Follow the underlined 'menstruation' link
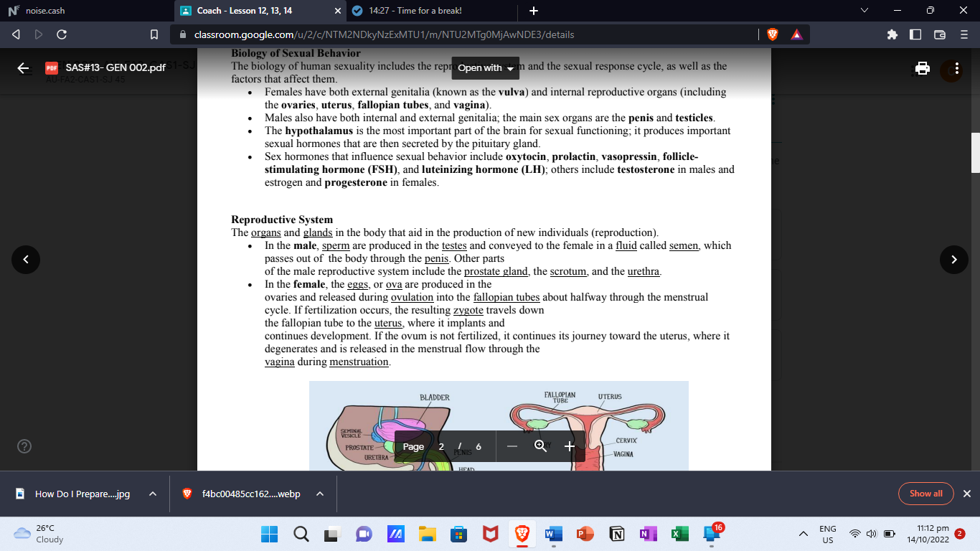980x551 pixels. (x=359, y=362)
